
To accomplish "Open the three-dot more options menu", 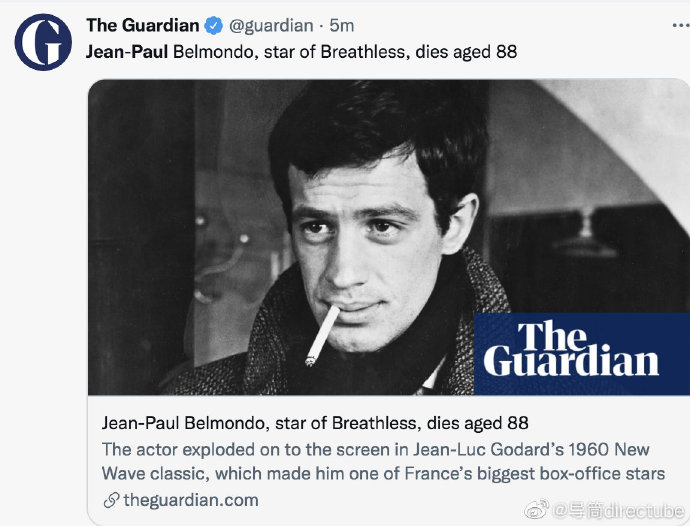I will (681, 26).
